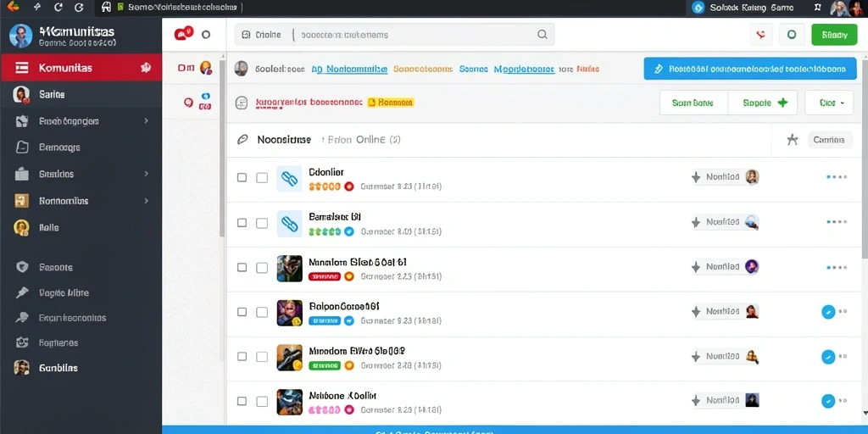Click the Pagde Mibre pin icon
The image size is (868, 434).
22,292
